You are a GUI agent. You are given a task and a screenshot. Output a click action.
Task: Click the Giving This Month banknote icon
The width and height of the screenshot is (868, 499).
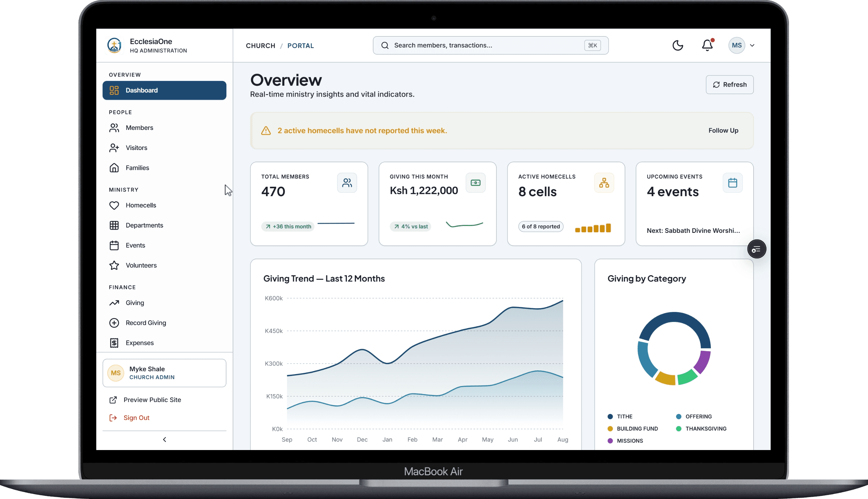(x=476, y=183)
